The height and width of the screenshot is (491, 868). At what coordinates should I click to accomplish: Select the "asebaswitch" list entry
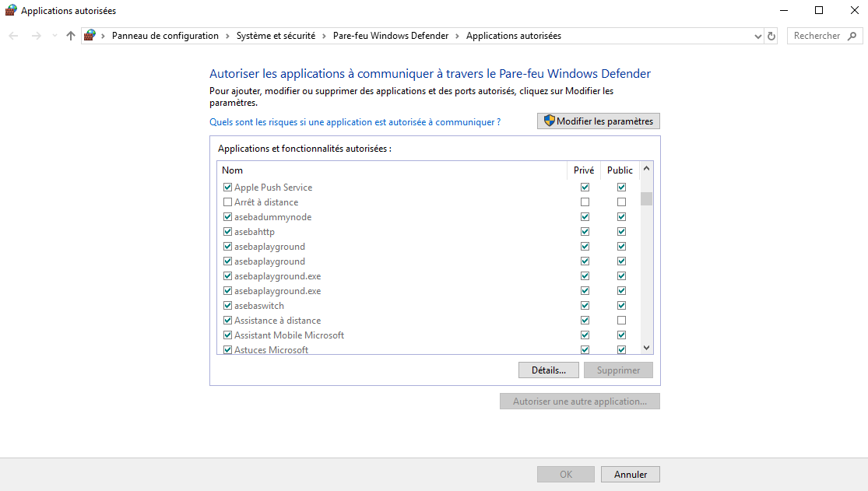(x=259, y=306)
